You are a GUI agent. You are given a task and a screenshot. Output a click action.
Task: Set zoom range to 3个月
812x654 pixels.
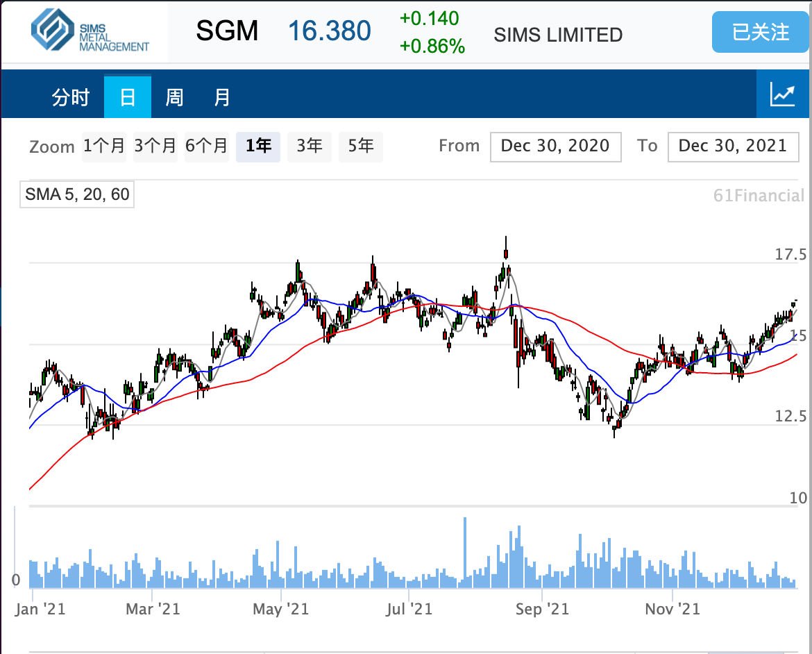tap(155, 146)
